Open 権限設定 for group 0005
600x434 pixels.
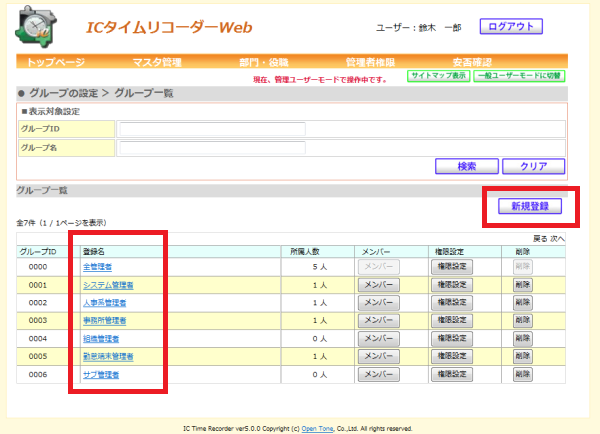click(x=452, y=356)
